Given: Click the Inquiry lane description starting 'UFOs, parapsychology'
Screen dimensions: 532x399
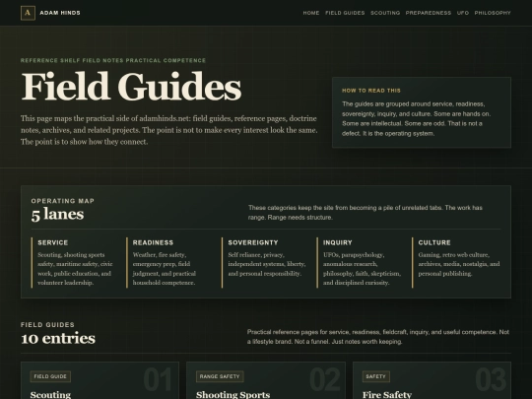Looking at the screenshot, I should pos(362,269).
